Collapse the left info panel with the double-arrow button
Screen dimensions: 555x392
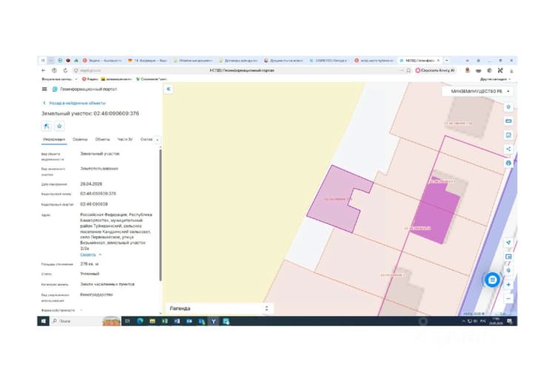(169, 89)
